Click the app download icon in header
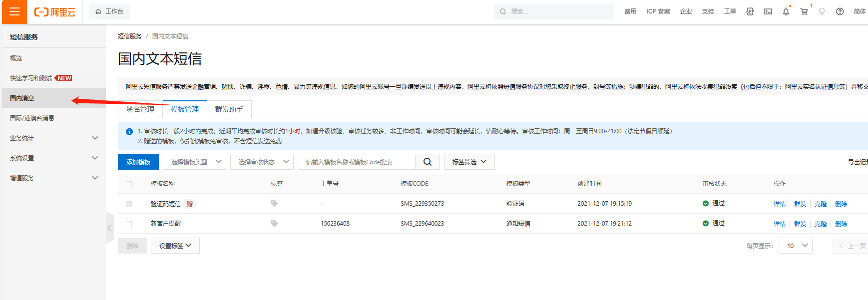 point(750,11)
